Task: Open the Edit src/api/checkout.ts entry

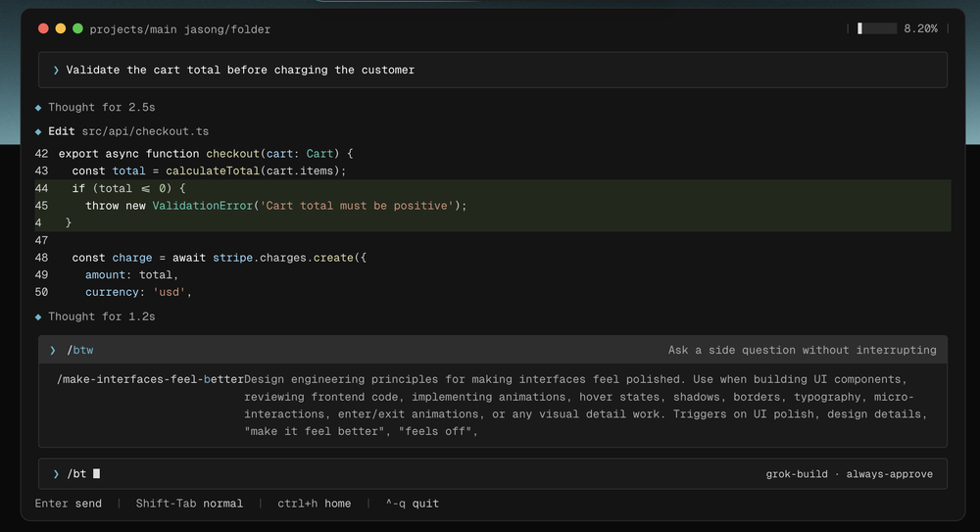Action: pyautogui.click(x=128, y=131)
